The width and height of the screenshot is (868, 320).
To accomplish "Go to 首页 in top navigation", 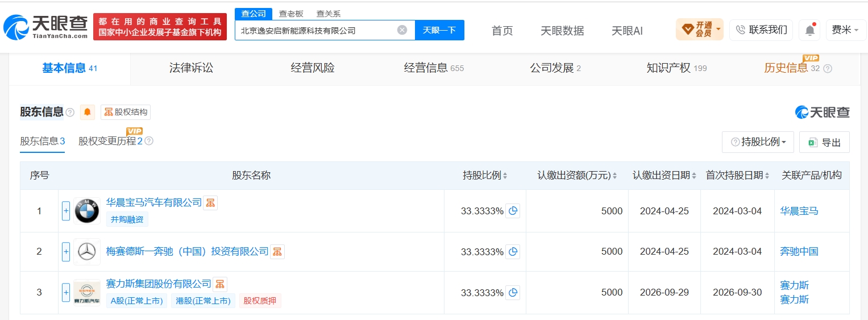I will [x=502, y=31].
